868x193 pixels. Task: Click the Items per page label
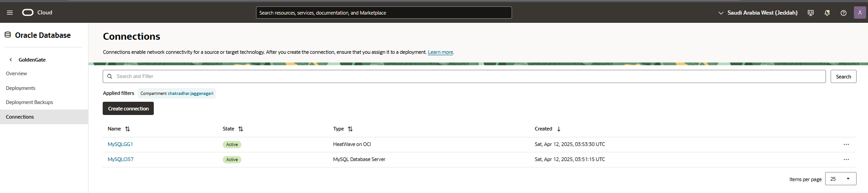(805, 179)
